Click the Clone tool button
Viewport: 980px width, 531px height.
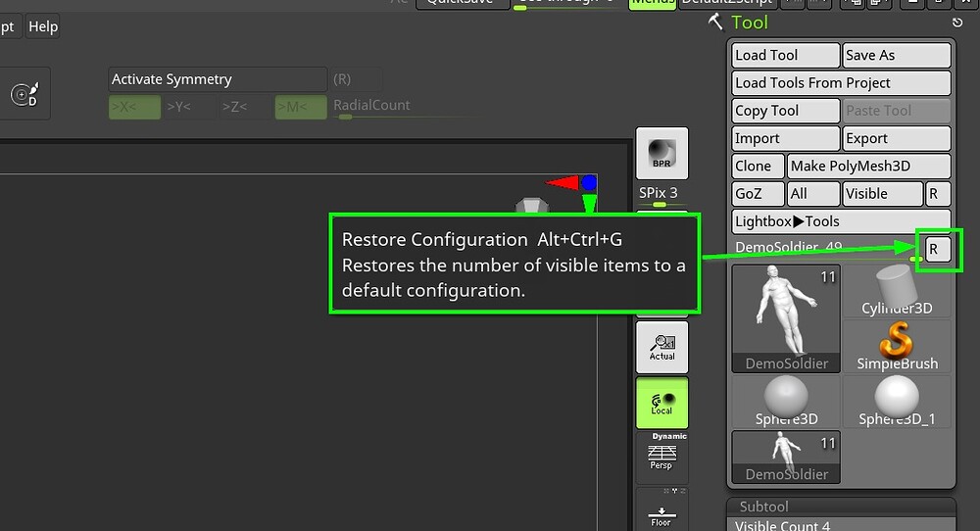pyautogui.click(x=759, y=167)
